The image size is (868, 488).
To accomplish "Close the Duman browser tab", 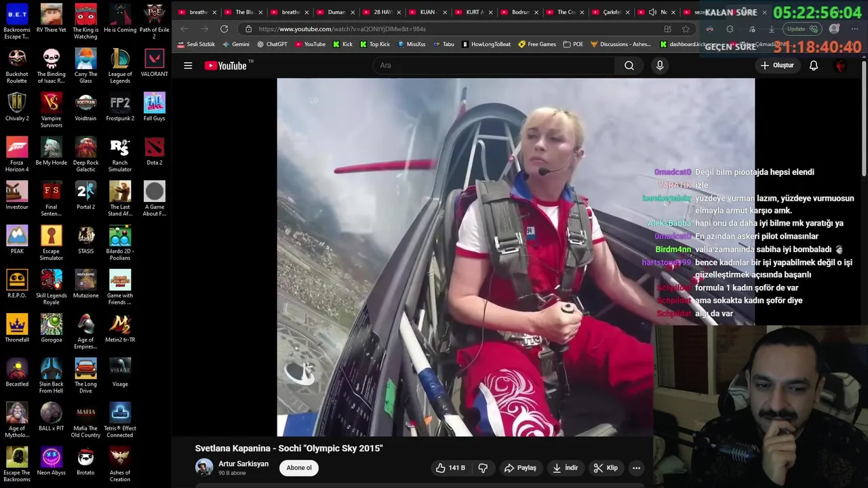I will tap(353, 12).
